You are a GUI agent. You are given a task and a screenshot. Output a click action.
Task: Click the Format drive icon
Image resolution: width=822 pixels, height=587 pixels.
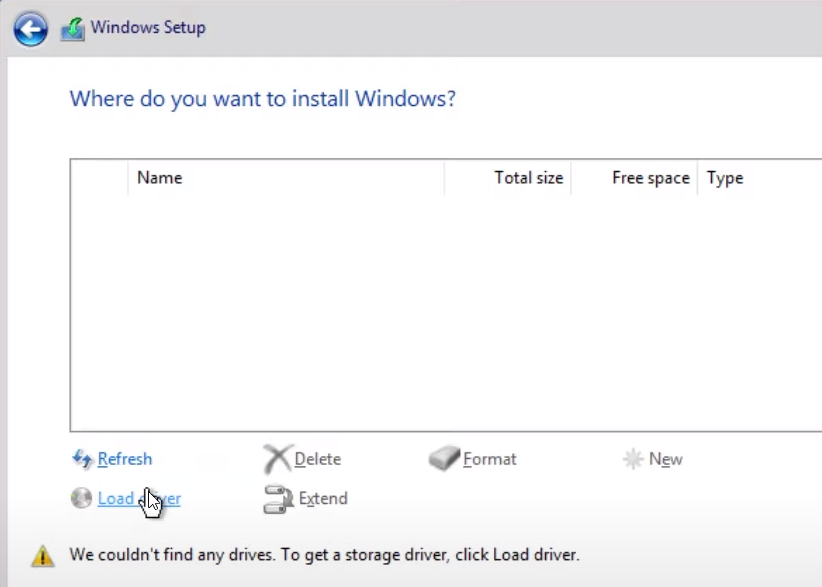444,458
